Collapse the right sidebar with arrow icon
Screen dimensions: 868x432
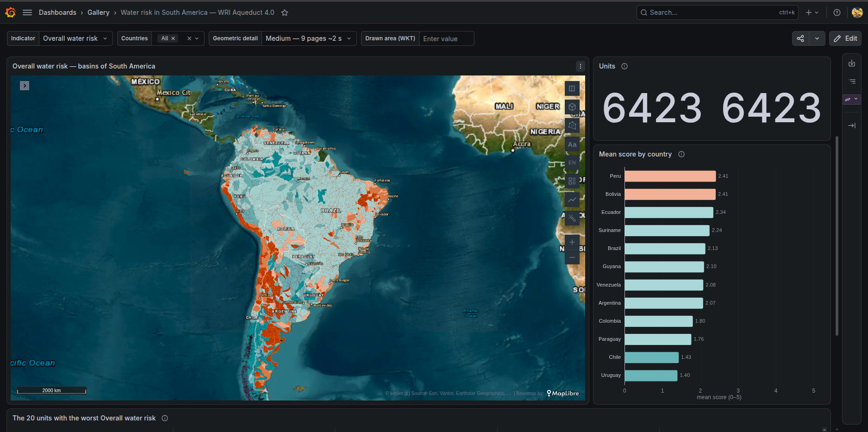point(852,125)
